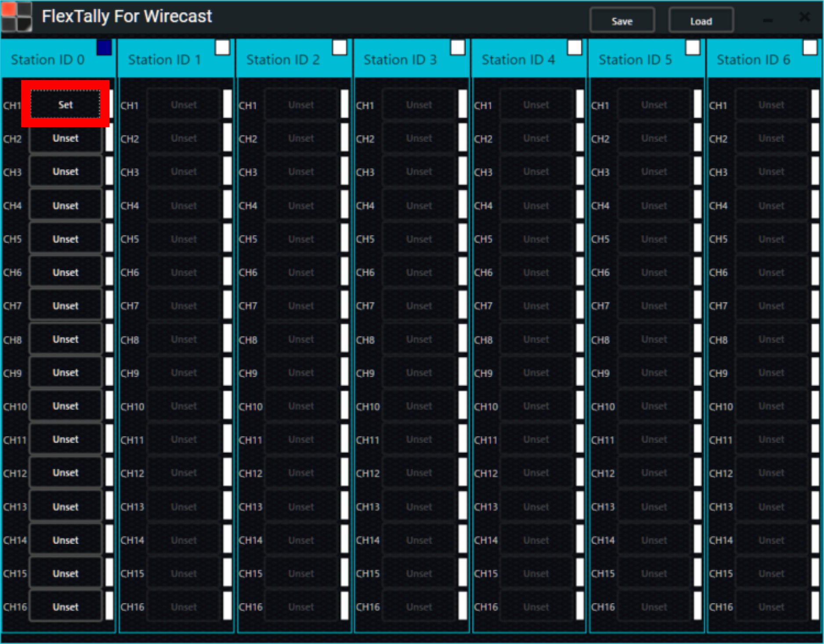Click Unset for CH8 on Station ID 3
Viewport: 824px width, 644px height.
click(419, 339)
